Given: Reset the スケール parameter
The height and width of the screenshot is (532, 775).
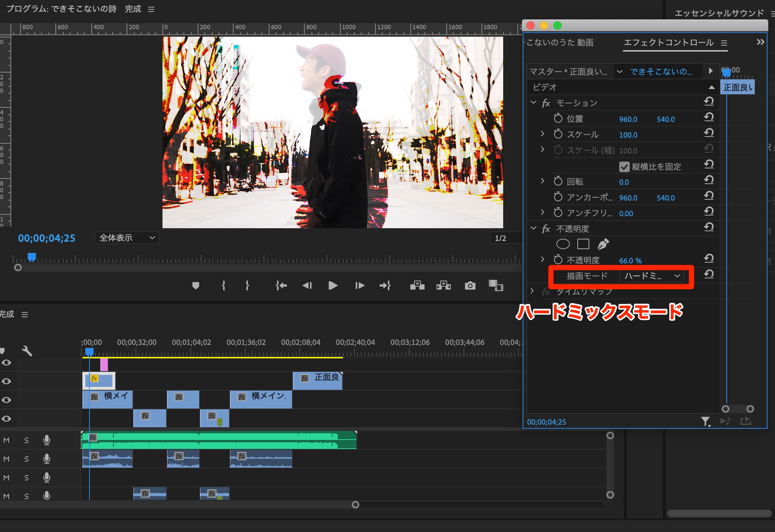Looking at the screenshot, I should [709, 133].
